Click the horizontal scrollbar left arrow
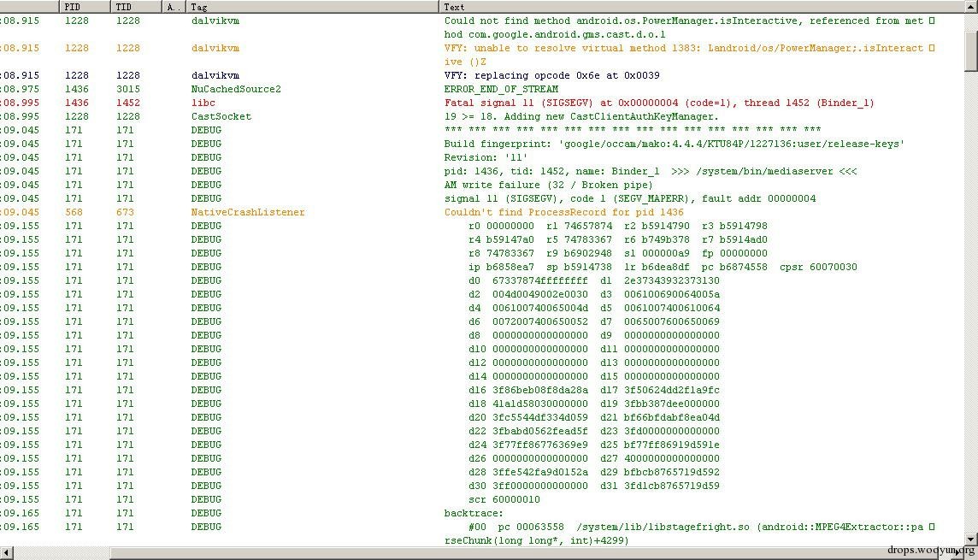Screen dimensions: 978x560 6,553
